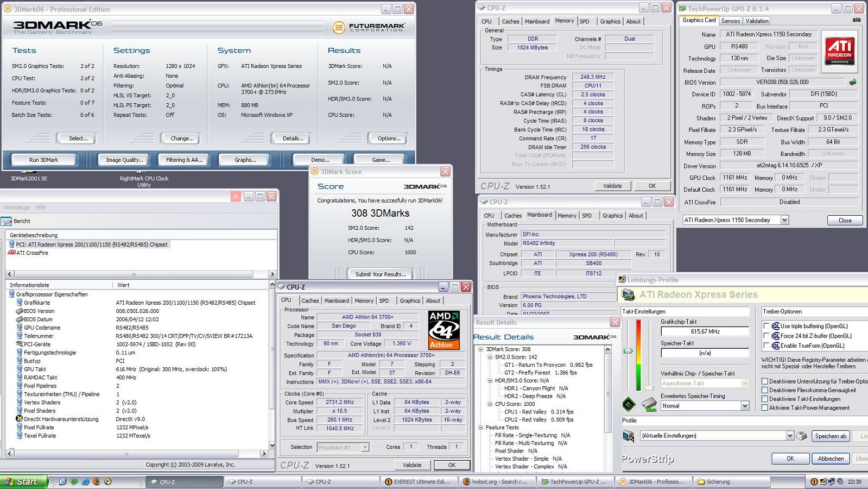The width and height of the screenshot is (868, 489).
Task: Open the Aktuelle Einstellungen profile dropdown
Action: 790,436
